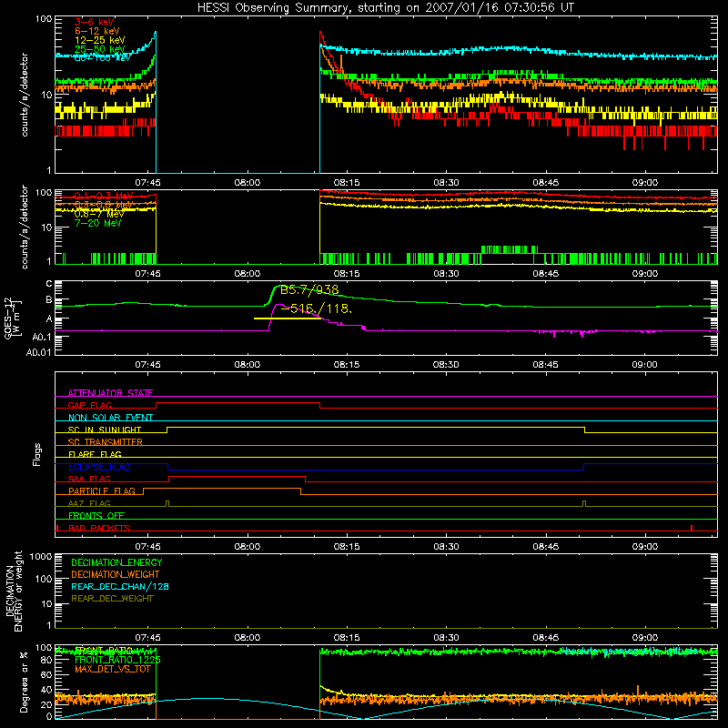Click the DECIMATION ENERGY or weight axis title
The image size is (728, 728).
point(14,591)
